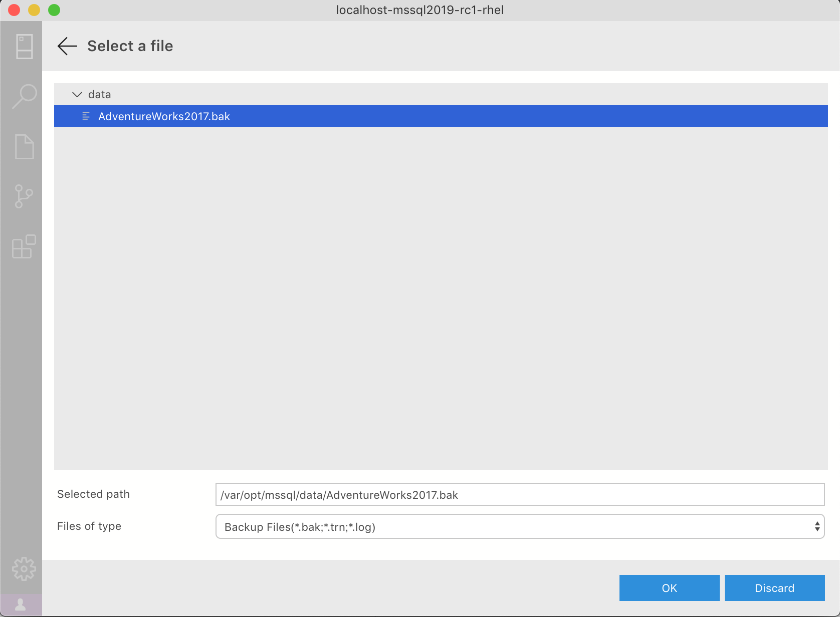Click the data folder label
The height and width of the screenshot is (617, 840).
100,94
